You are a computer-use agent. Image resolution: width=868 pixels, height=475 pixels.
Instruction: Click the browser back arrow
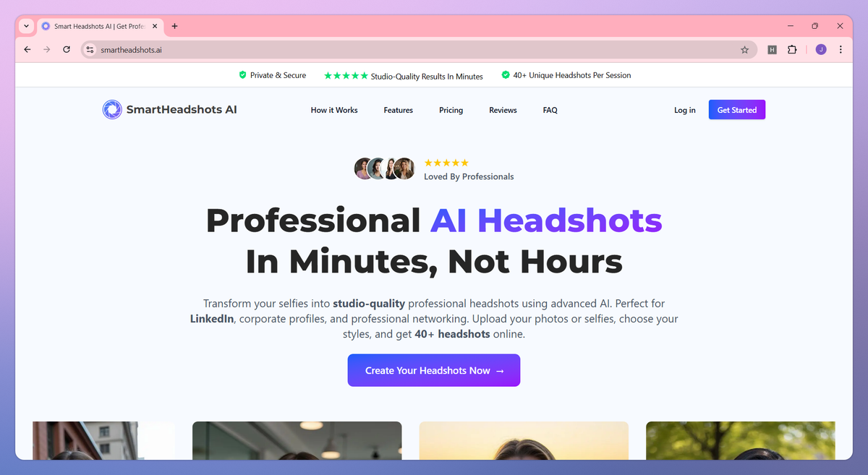point(27,49)
